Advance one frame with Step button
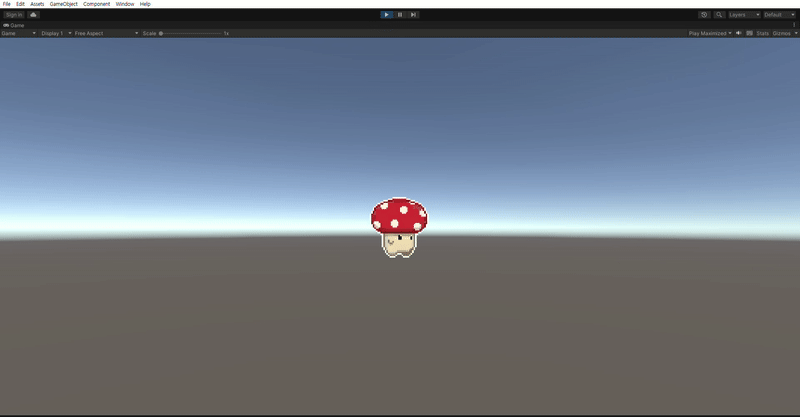The width and height of the screenshot is (800, 417). pyautogui.click(x=413, y=15)
